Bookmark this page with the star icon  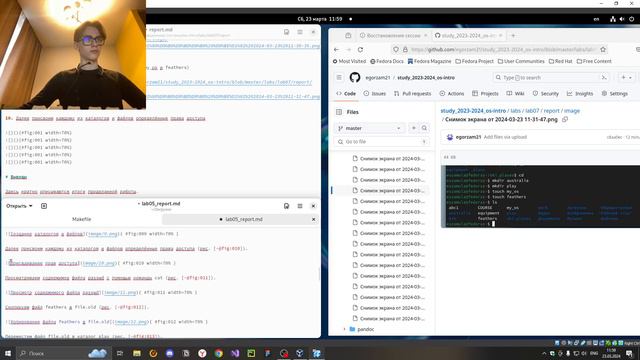click(603, 49)
